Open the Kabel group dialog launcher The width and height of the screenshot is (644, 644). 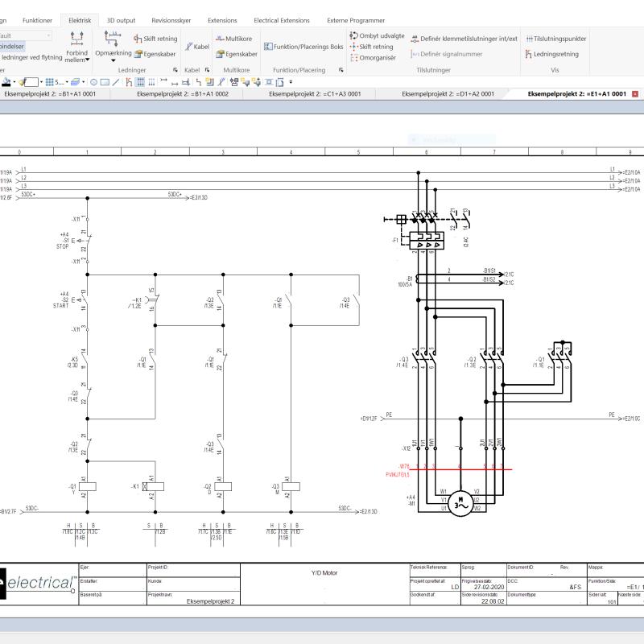207,70
